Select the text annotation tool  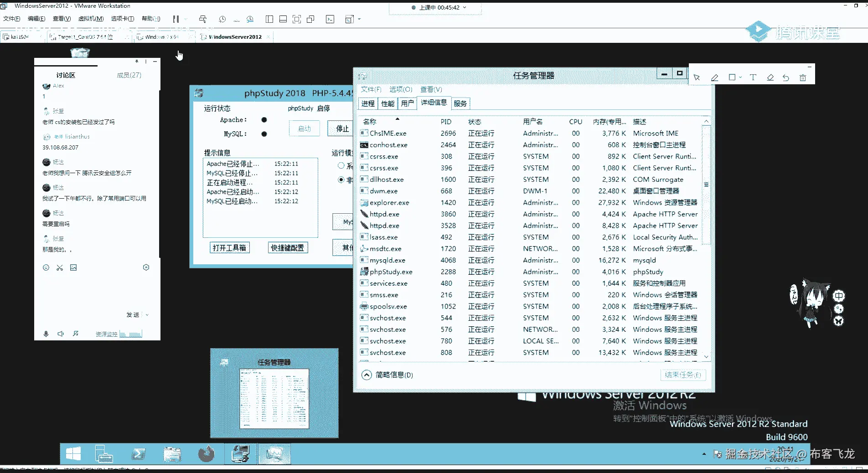pyautogui.click(x=753, y=77)
